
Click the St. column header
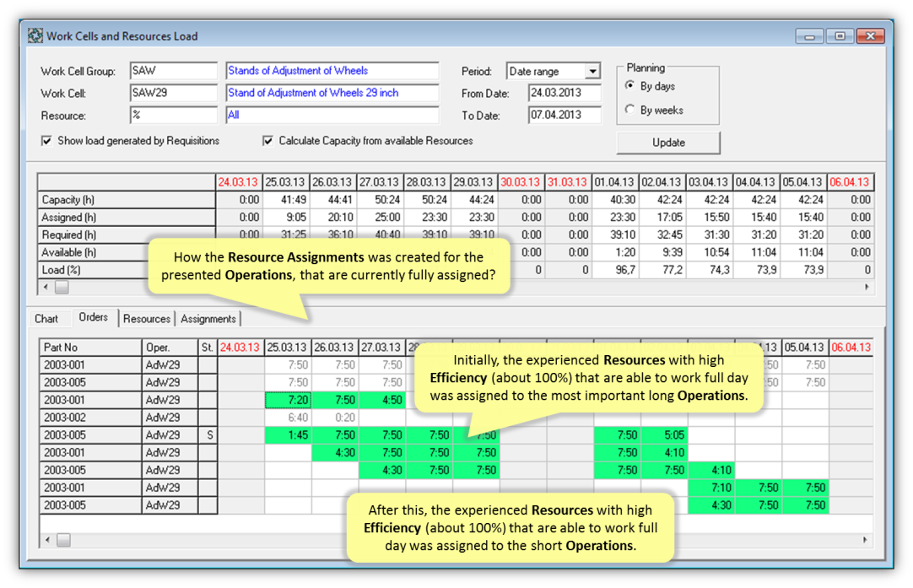tap(208, 348)
